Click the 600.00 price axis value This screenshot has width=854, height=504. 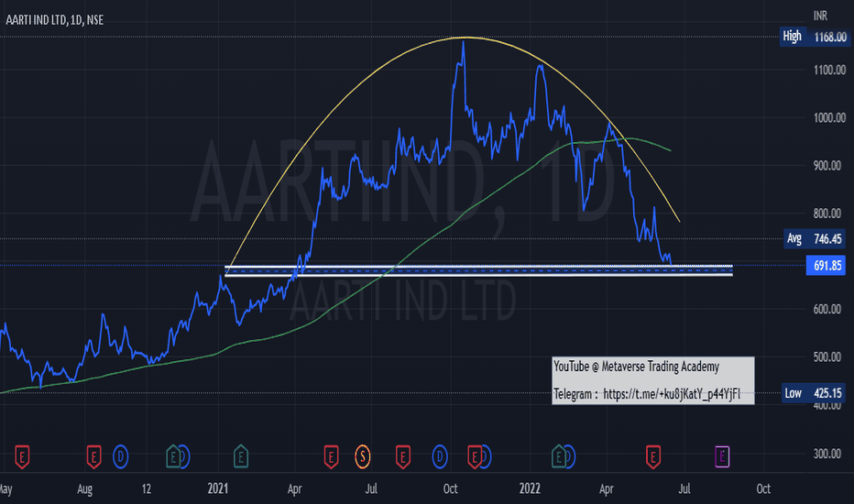(827, 309)
